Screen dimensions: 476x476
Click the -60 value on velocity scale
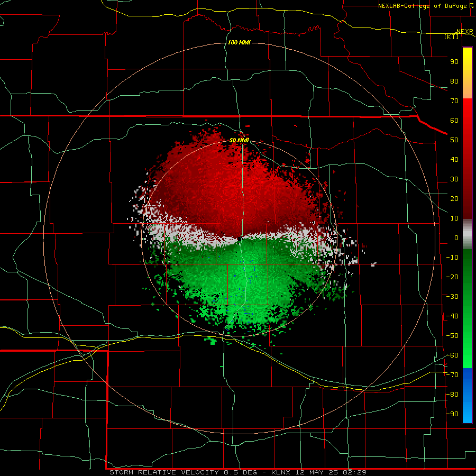click(452, 355)
